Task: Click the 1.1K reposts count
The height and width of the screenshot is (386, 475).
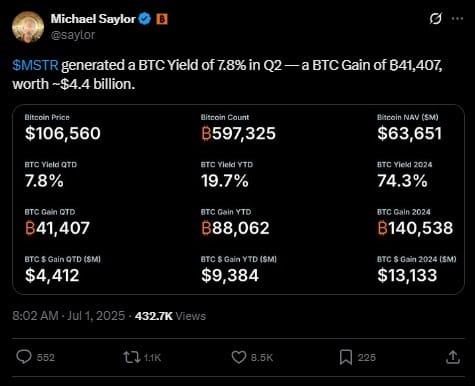Action: coord(153,358)
